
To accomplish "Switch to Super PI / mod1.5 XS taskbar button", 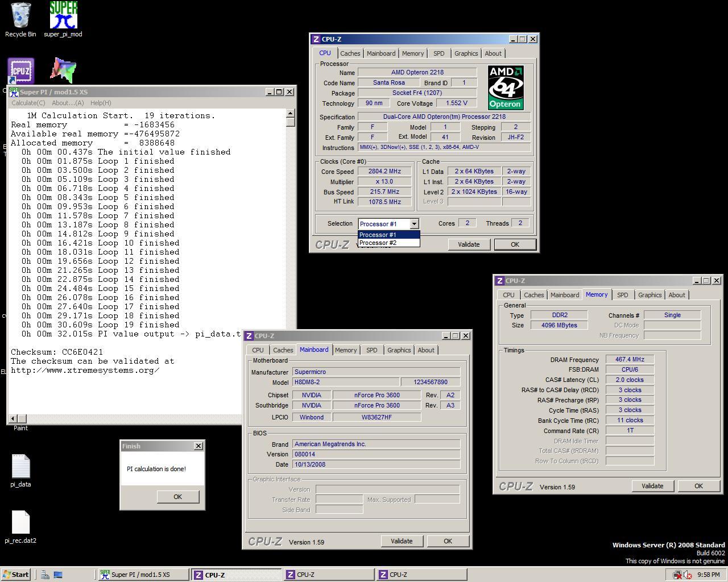I will pos(143,575).
